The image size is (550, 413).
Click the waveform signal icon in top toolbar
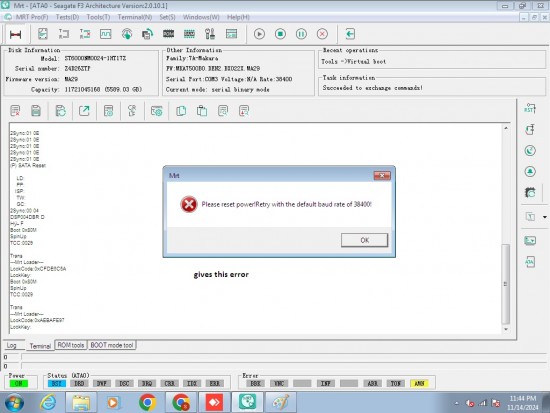point(106,34)
